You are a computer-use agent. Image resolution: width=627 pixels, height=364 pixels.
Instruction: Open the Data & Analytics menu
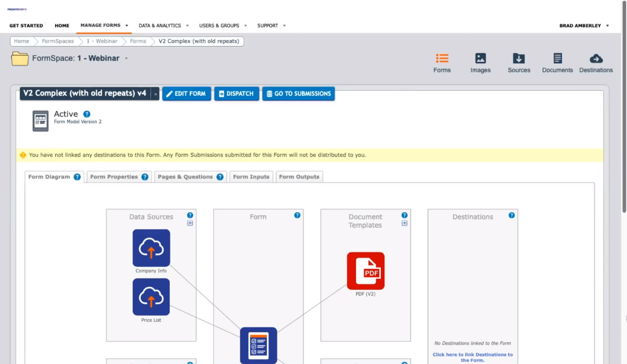coord(163,26)
